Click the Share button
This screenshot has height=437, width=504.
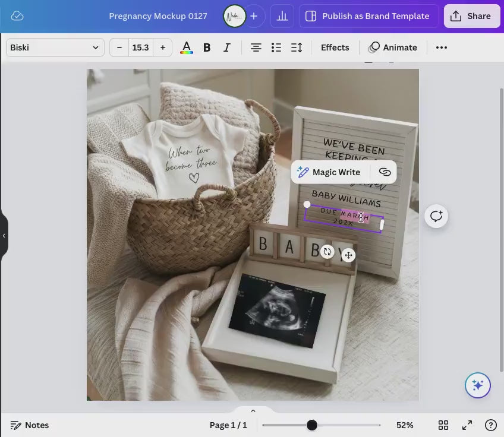471,16
